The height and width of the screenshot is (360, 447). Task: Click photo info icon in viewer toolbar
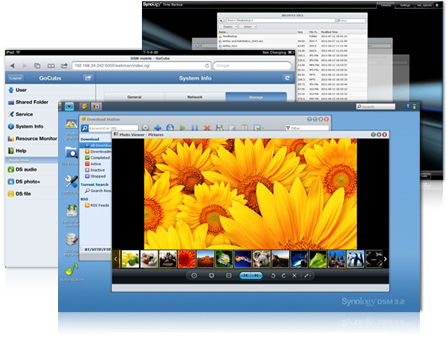coord(194,276)
